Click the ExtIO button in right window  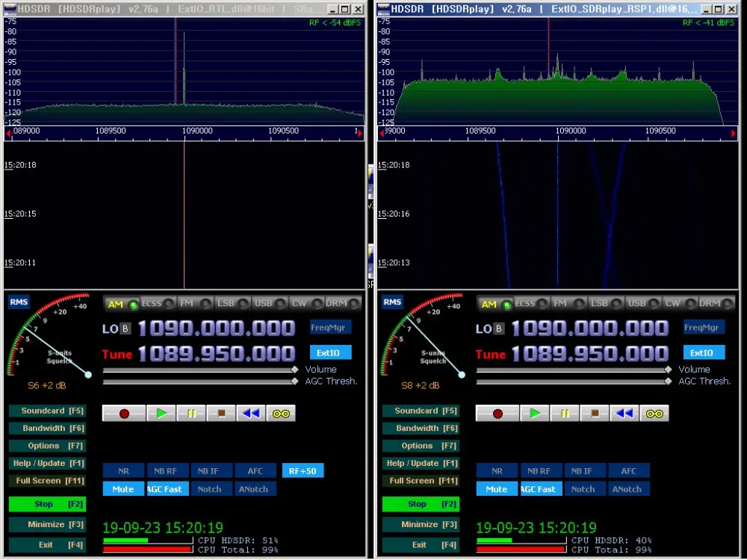(704, 353)
